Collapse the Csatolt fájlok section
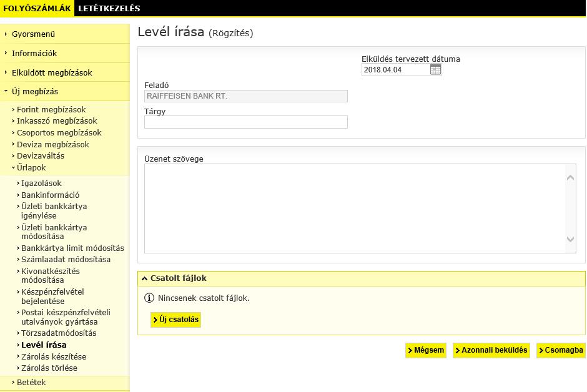The width and height of the screenshot is (587, 392). tap(144, 278)
